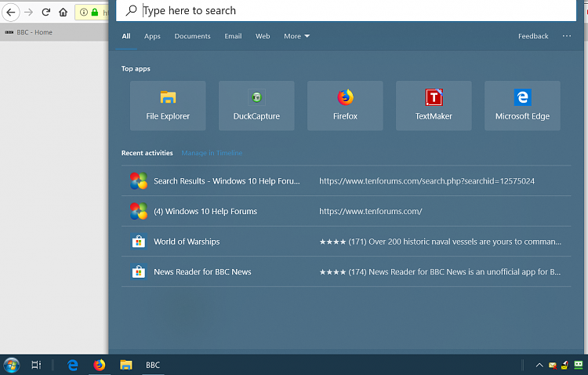Open Task View on the taskbar
588x375 pixels.
tap(36, 365)
